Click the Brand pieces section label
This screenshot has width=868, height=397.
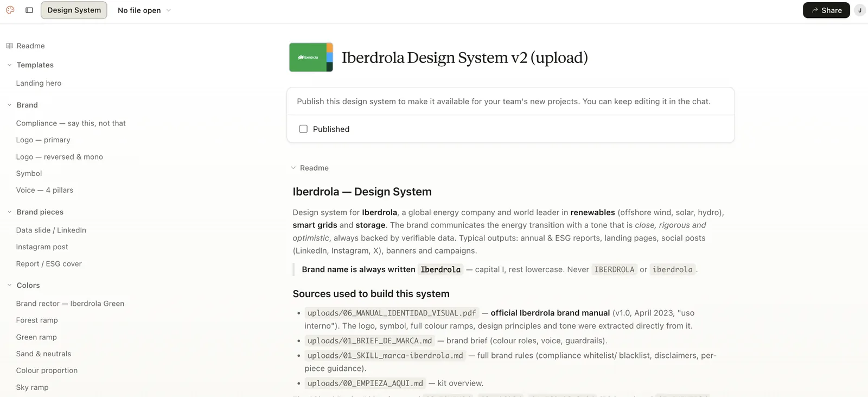coord(40,212)
